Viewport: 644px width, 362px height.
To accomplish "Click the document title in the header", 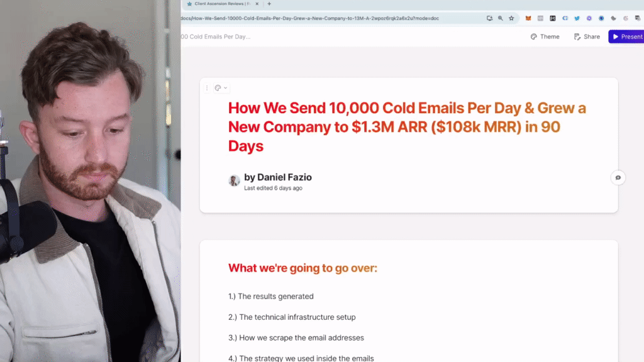I will [x=216, y=36].
